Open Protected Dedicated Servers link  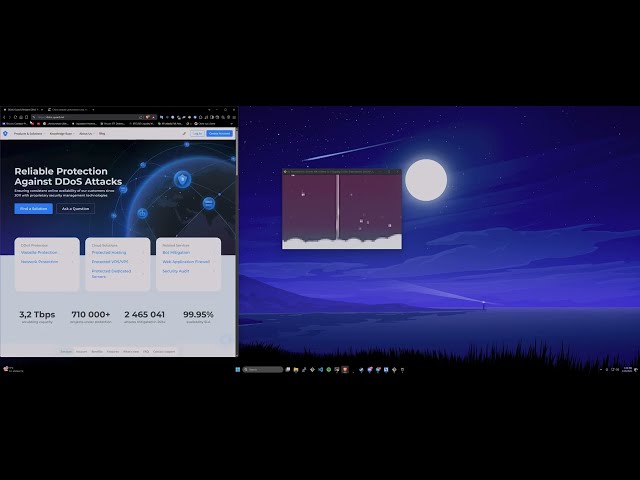click(111, 273)
